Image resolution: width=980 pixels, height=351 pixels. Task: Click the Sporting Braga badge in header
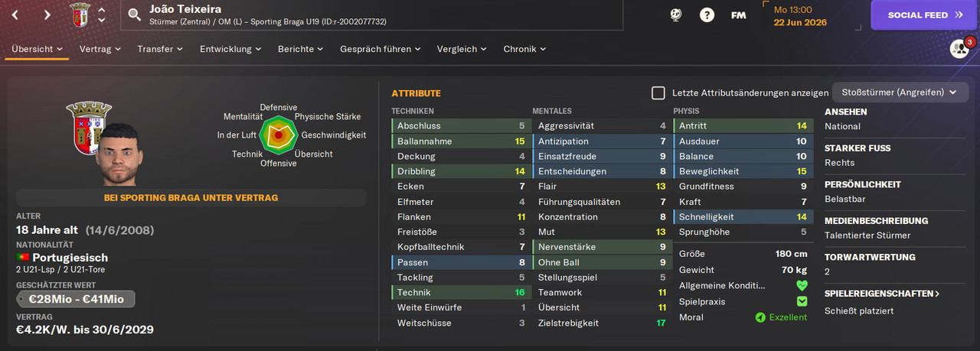pyautogui.click(x=79, y=15)
